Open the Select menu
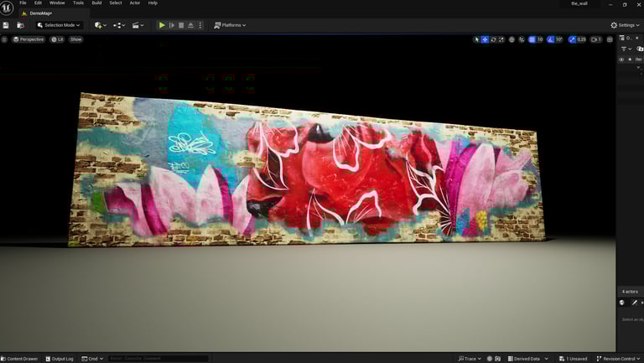Screen dimensions: 644x363 point(116,3)
